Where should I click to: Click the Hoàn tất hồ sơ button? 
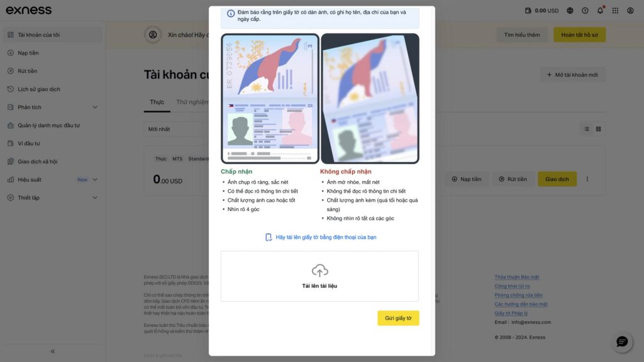click(x=579, y=35)
